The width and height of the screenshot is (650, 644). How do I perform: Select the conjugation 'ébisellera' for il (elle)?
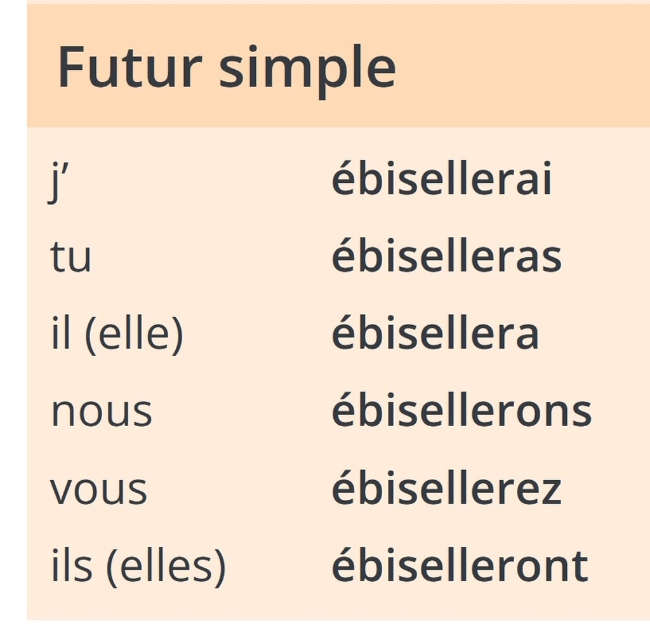tap(435, 335)
